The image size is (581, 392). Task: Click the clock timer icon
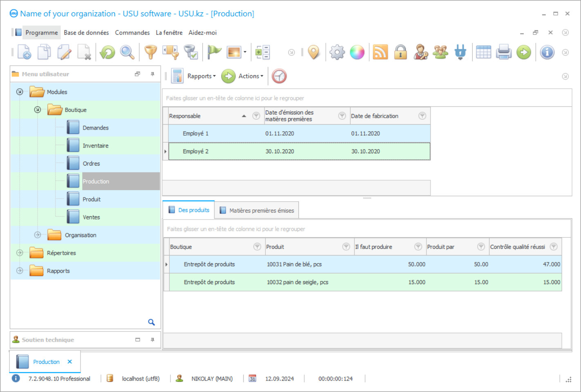pos(279,76)
